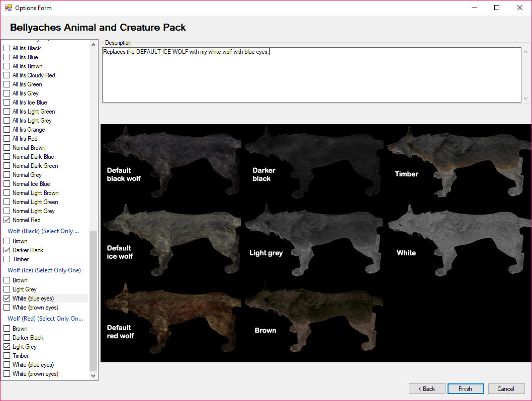The height and width of the screenshot is (401, 532).
Task: Tick the All Iris Ice Blue option
Action: coord(7,103)
